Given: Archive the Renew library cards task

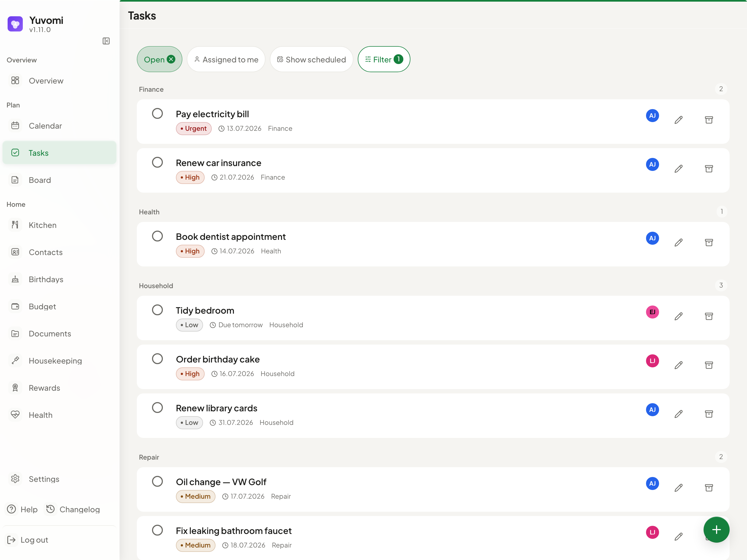Looking at the screenshot, I should click(709, 414).
